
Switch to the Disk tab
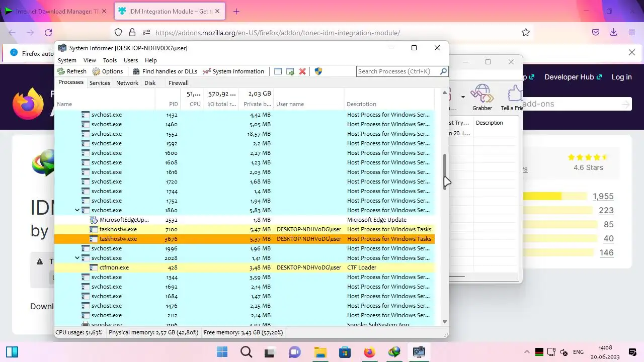pos(150,83)
